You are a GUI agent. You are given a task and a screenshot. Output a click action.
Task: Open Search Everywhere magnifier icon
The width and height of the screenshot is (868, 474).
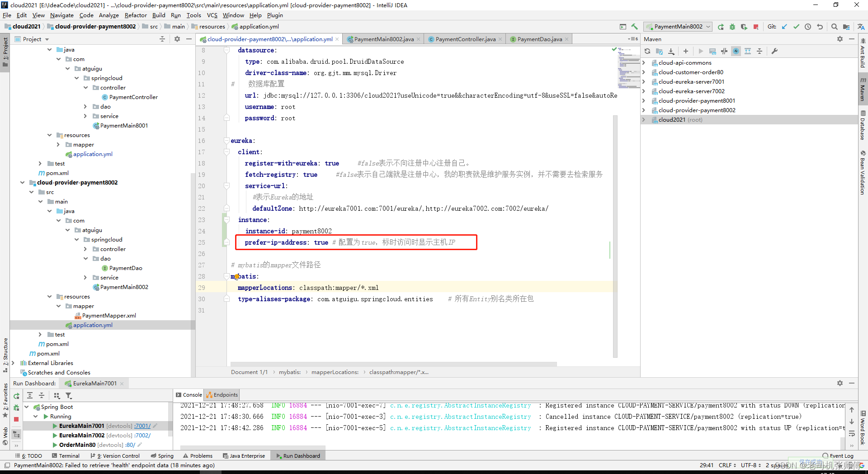pyautogui.click(x=834, y=27)
